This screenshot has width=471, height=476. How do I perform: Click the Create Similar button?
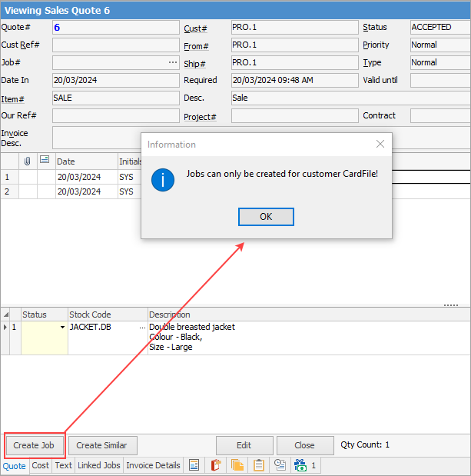[x=102, y=445]
